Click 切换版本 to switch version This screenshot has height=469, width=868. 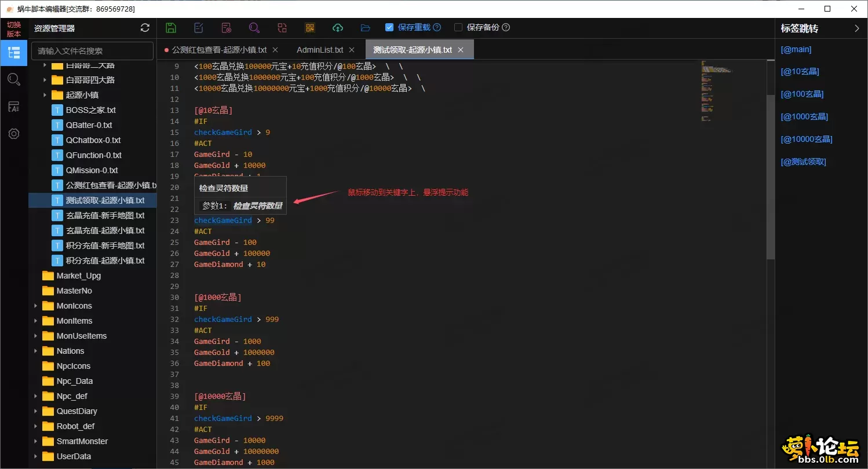point(14,30)
